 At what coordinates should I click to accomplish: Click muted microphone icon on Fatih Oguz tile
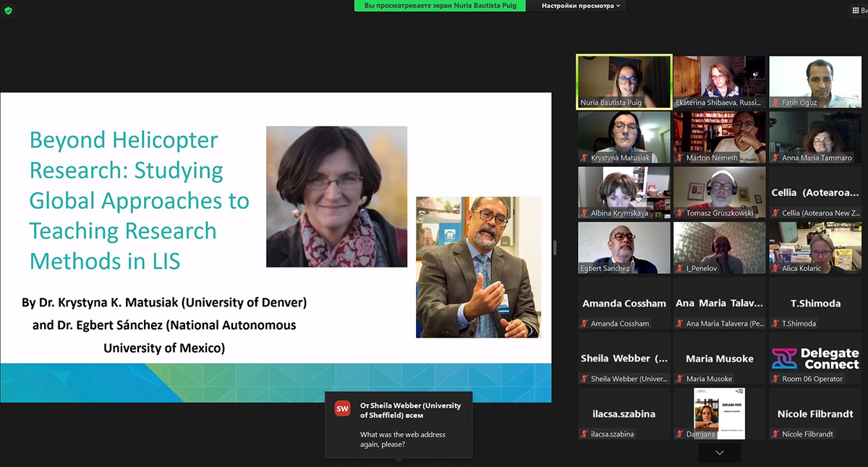776,103
